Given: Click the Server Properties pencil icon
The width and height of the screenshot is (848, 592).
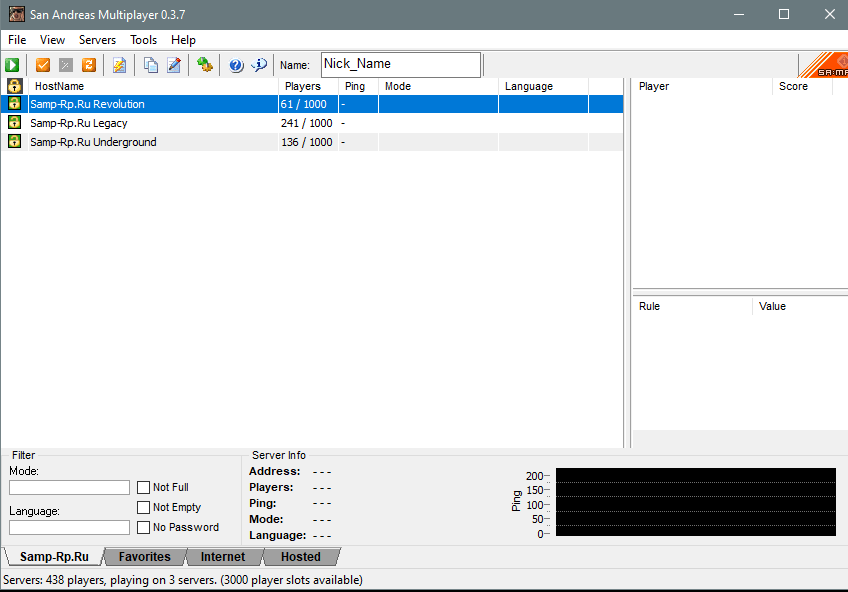Looking at the screenshot, I should coord(174,65).
